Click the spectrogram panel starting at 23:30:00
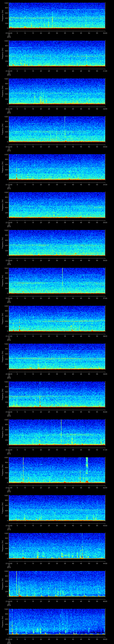Viewport: 114px width, 644px height. [x=57, y=53]
